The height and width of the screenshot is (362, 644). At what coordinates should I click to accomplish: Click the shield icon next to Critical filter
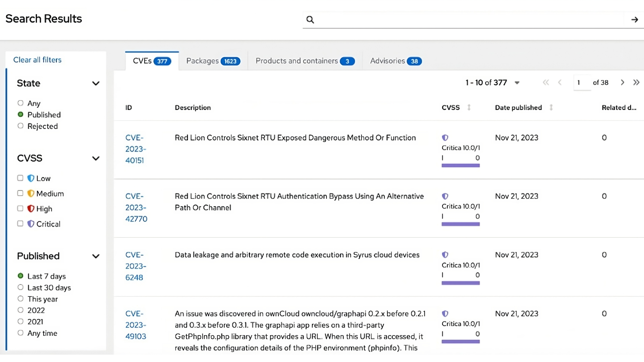point(31,224)
